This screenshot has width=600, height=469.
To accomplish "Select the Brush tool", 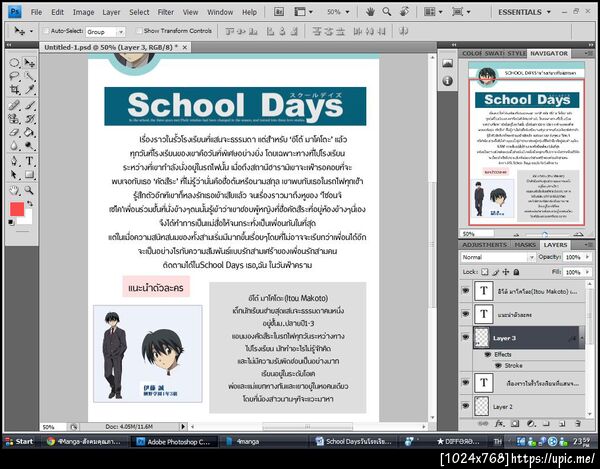I will point(29,105).
